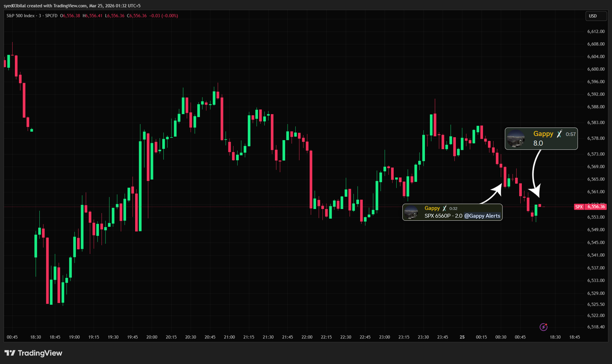
Task: Click the close value C6,556.36
Action: point(136,16)
